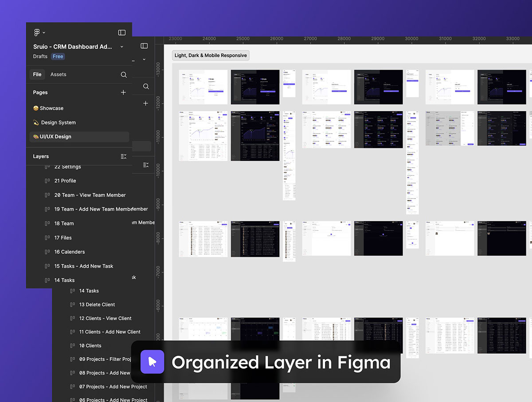Viewport: 532px width, 402px height.
Task: Click the frame icon beside 21 Profile
Action: pos(47,181)
